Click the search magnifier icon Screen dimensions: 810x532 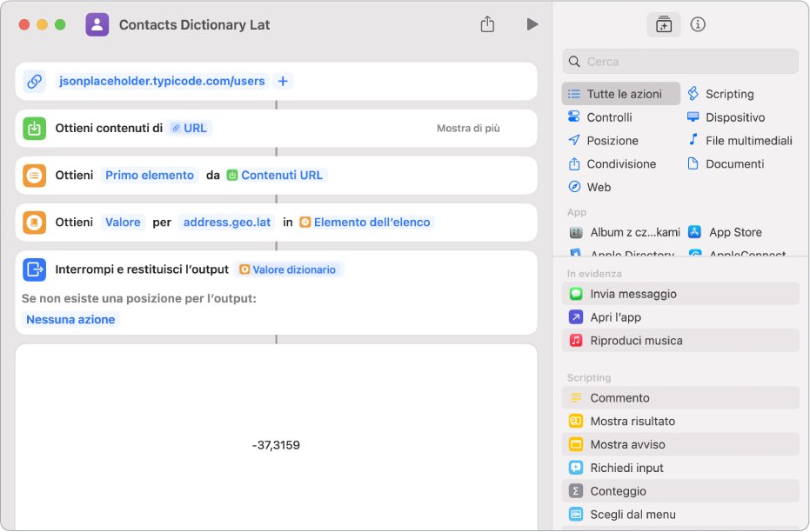click(x=574, y=62)
